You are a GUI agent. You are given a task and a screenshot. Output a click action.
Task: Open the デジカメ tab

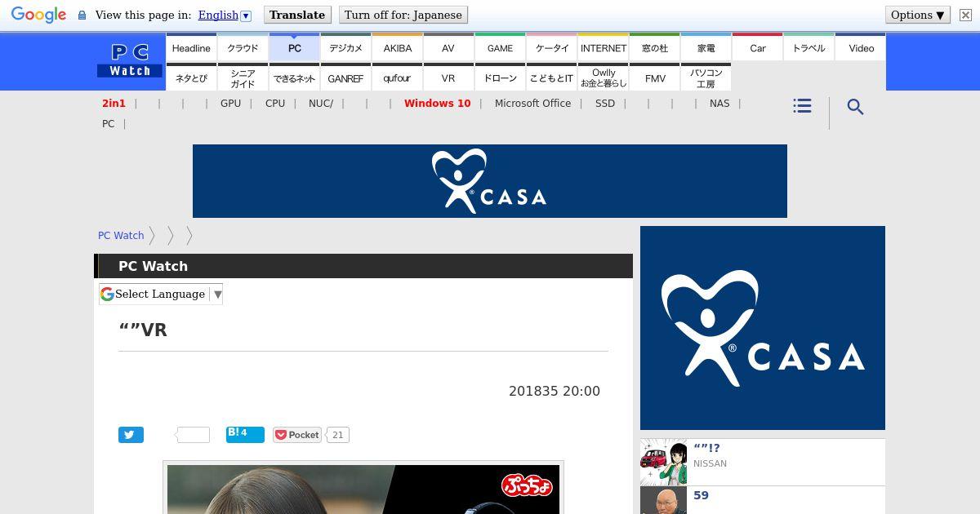[x=345, y=48]
